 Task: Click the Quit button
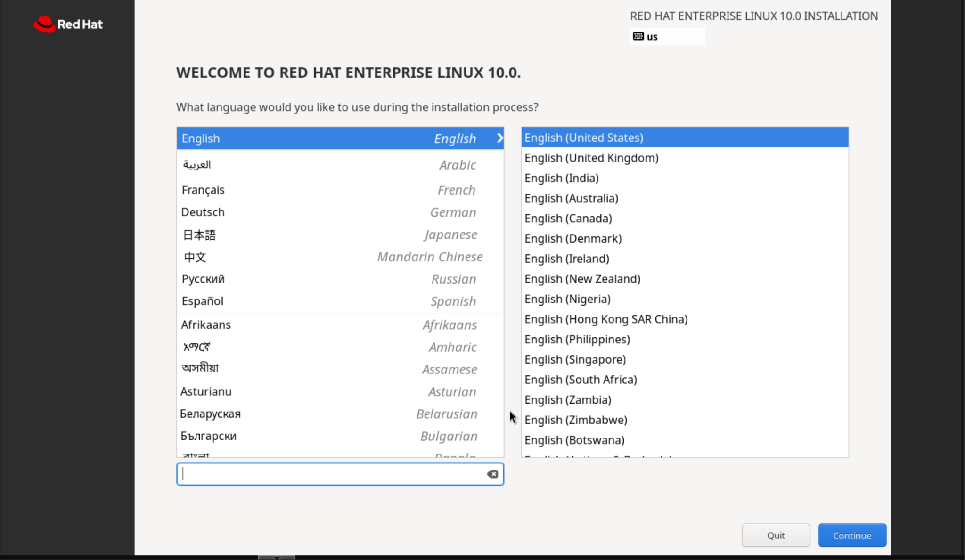pyautogui.click(x=775, y=535)
